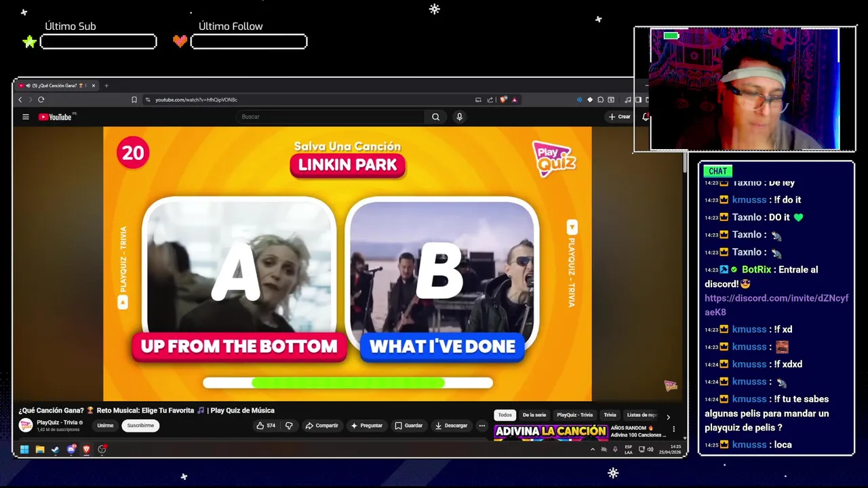Click the browser forward arrow
The image size is (868, 488).
pyautogui.click(x=30, y=100)
